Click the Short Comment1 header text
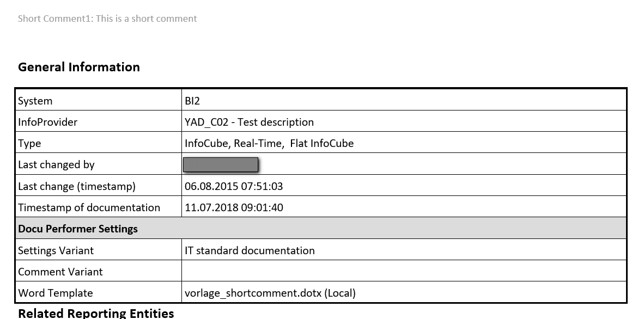644x319 pixels. [107, 19]
